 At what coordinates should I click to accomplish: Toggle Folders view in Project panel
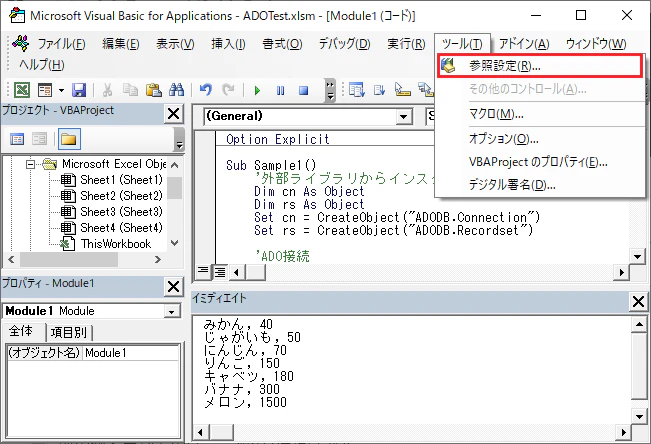click(69, 139)
